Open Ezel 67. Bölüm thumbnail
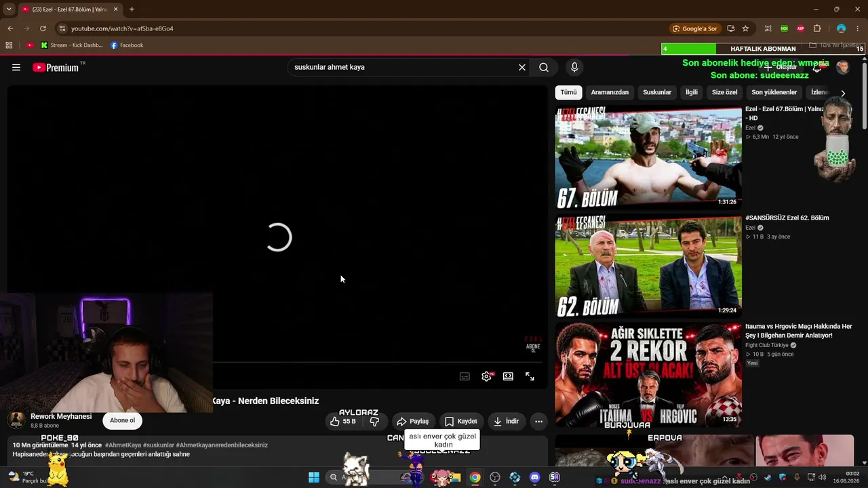The width and height of the screenshot is (868, 488). (648, 157)
